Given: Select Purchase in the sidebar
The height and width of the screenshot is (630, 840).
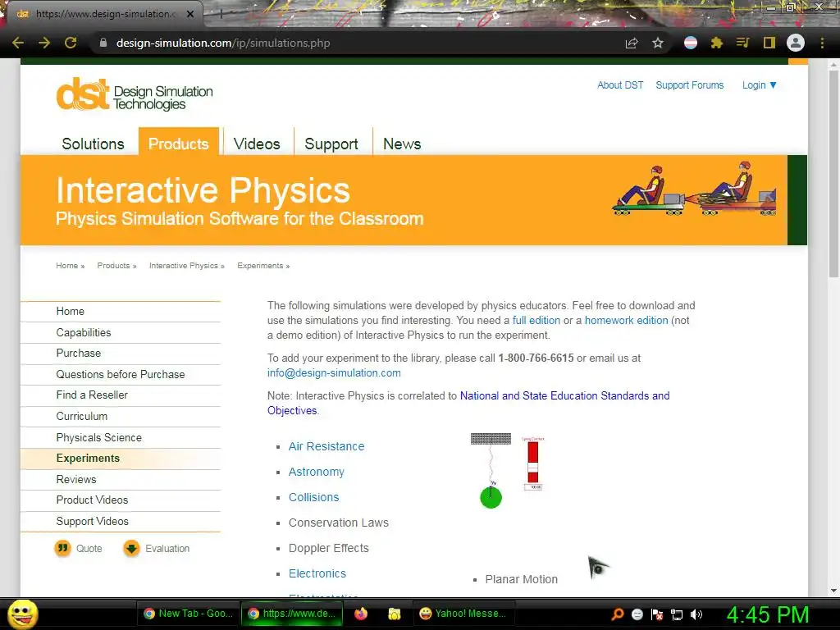Looking at the screenshot, I should pyautogui.click(x=121, y=353).
